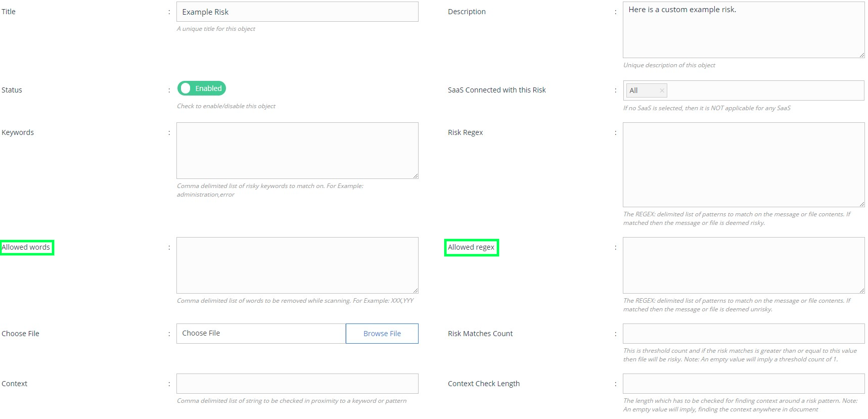
Task: Select the Context Check Length field
Action: tap(743, 384)
